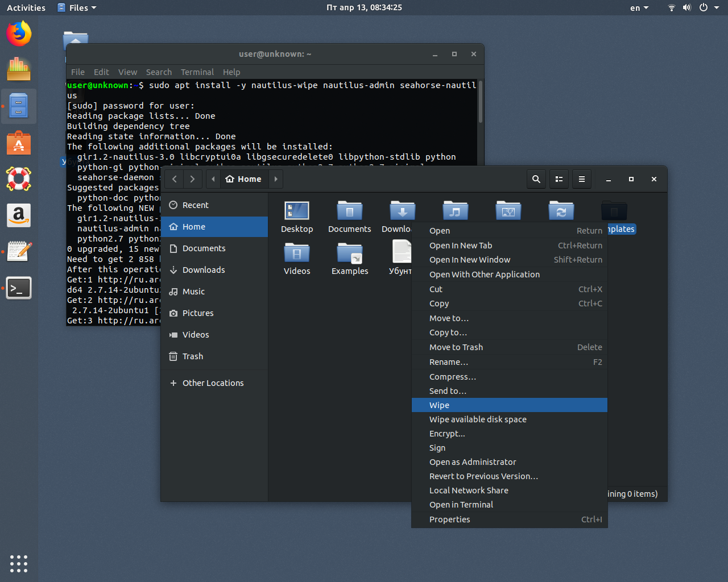Open the Amazon launcher in the dock
This screenshot has height=582, width=728.
click(x=19, y=215)
